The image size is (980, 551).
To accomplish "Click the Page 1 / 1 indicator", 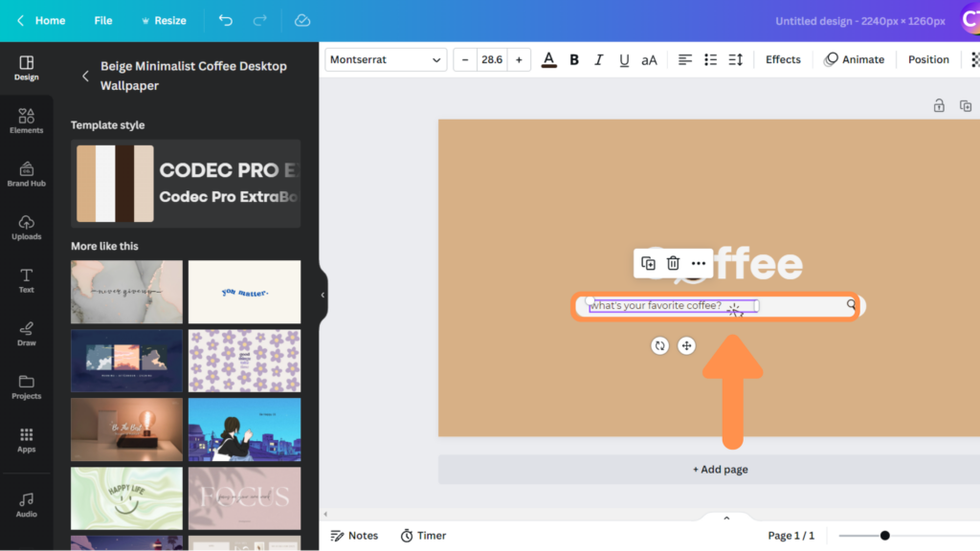I will [791, 536].
